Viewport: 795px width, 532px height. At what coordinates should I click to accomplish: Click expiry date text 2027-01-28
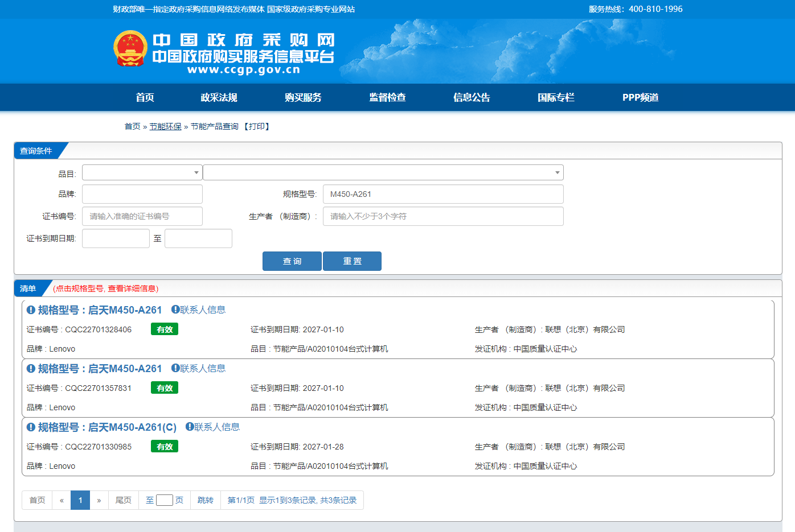pyautogui.click(x=323, y=447)
